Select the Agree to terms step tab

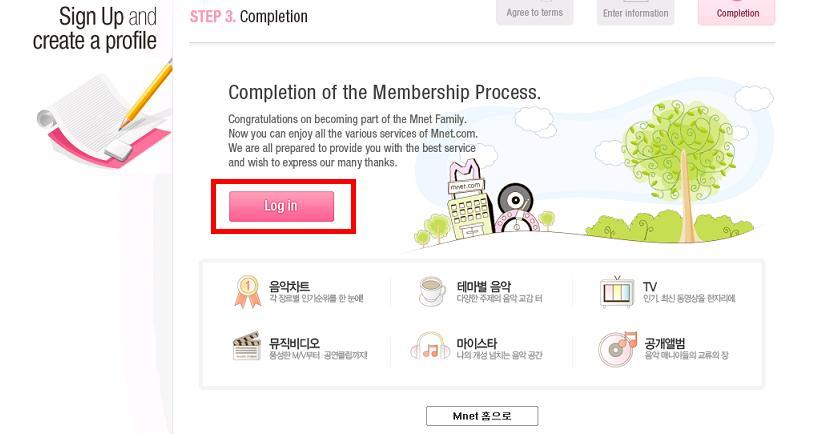click(535, 11)
